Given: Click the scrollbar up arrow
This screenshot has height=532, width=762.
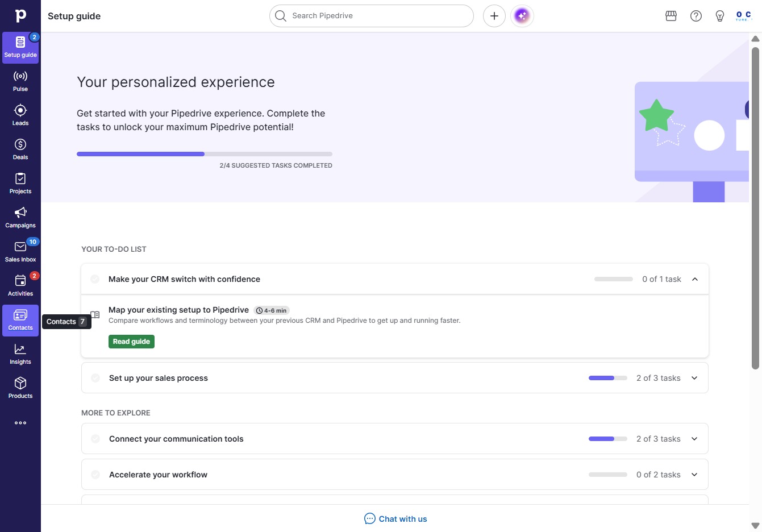Looking at the screenshot, I should tap(755, 39).
